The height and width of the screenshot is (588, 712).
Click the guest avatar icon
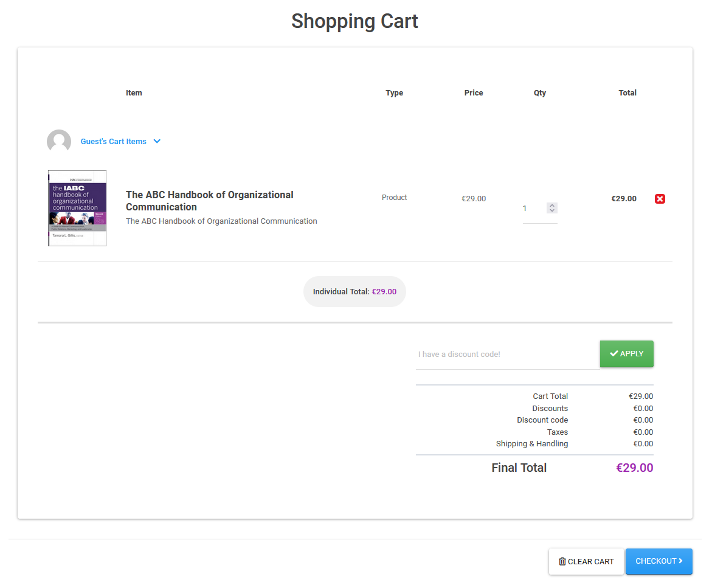click(59, 141)
